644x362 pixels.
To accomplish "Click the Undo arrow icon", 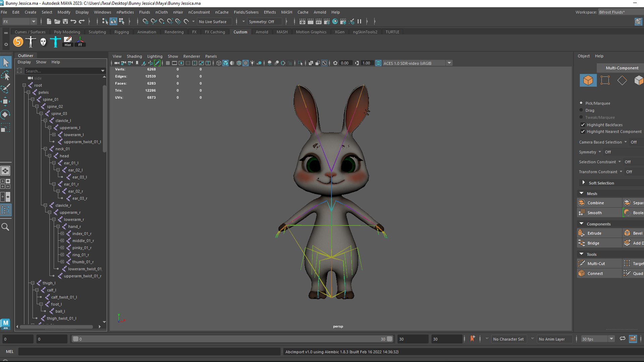I will [x=73, y=21].
